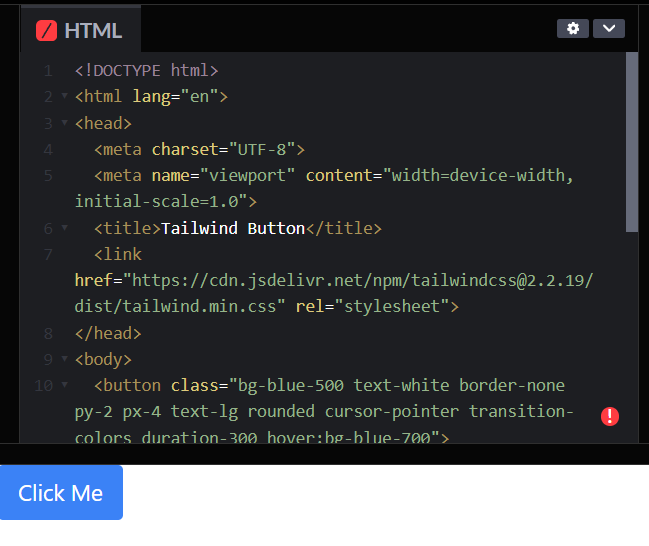Screen dimensions: 649x546
Task: Open the HTML panel chevron dropdown
Action: click(608, 29)
